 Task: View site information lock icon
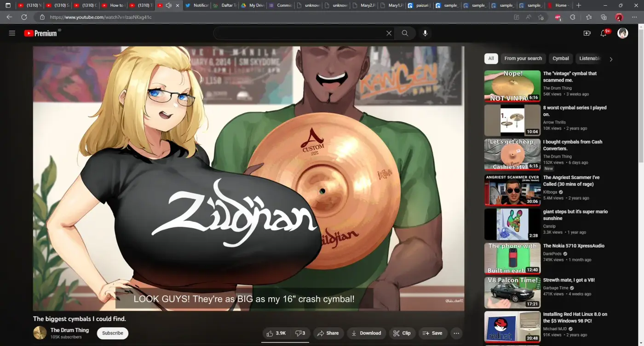click(x=42, y=17)
